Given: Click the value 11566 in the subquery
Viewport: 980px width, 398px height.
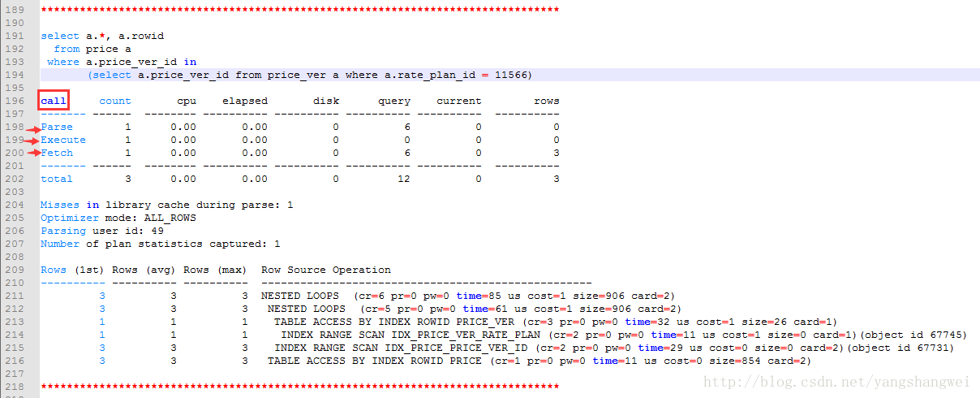Looking at the screenshot, I should [511, 75].
